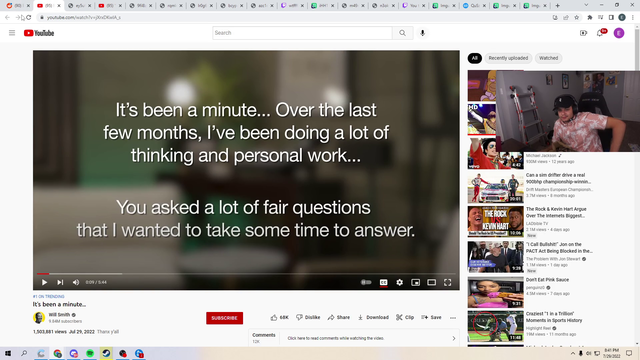
Task: Open Windows taskbar search
Action: coord(24,353)
